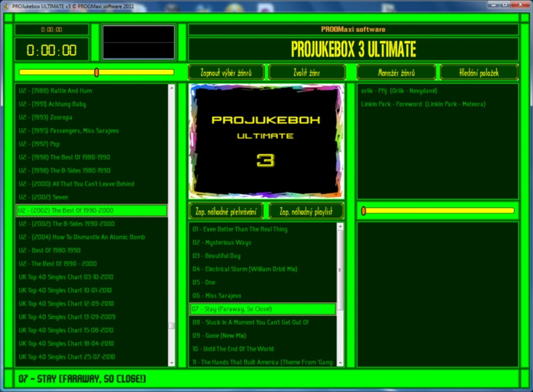Open Hledání položek search button
Image resolution: width=533 pixels, height=392 pixels.
(479, 73)
